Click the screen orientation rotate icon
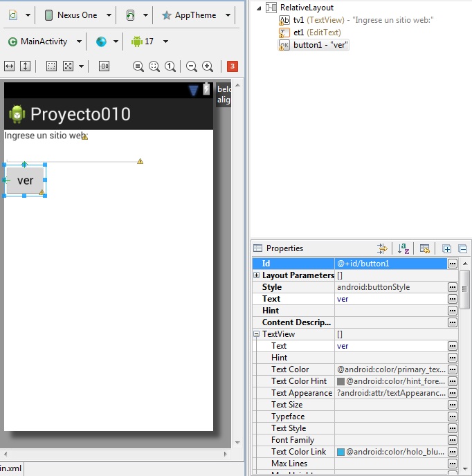Screen dimensions: 472x476 pyautogui.click(x=130, y=15)
